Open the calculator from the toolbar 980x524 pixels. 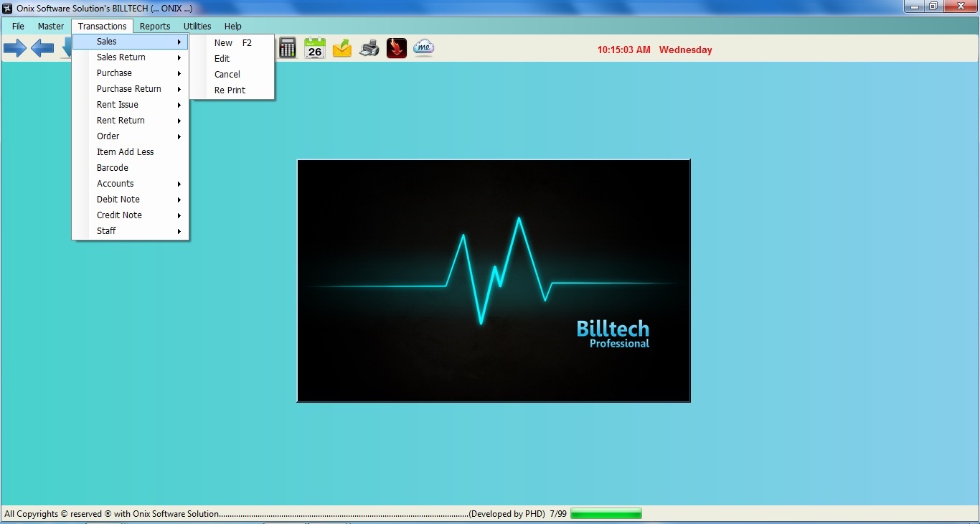click(x=288, y=48)
